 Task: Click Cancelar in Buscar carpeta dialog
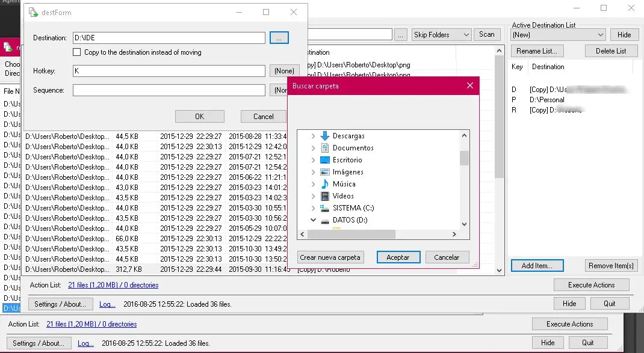447,257
